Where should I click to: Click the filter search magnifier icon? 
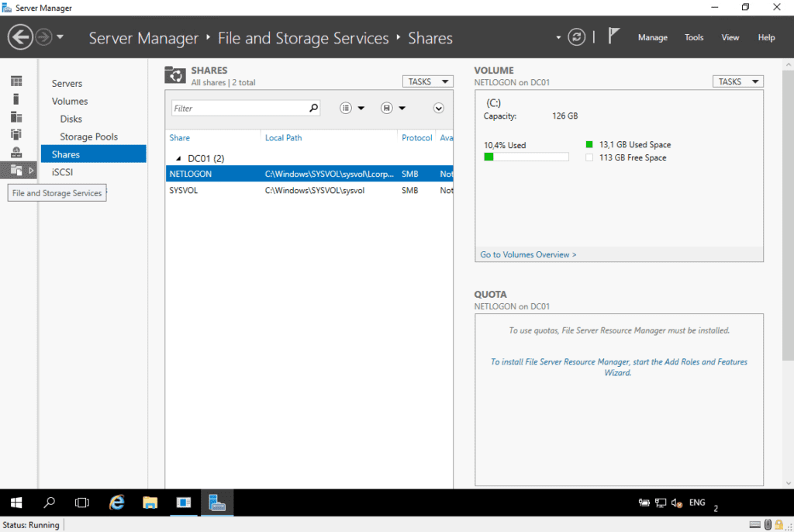[313, 108]
